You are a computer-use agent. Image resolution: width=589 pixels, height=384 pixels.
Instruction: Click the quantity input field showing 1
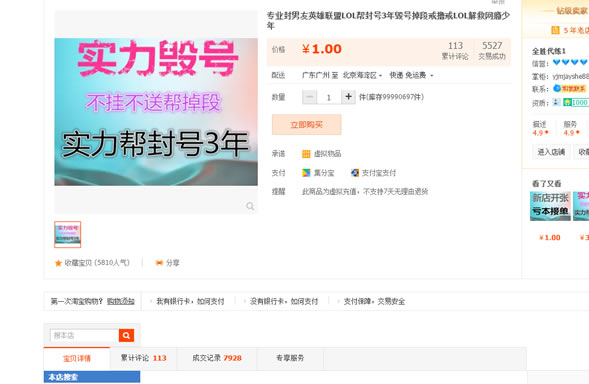(329, 97)
